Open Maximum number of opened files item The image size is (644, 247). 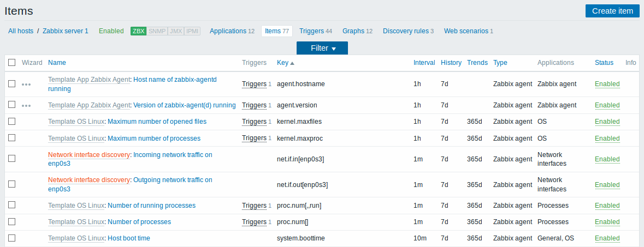click(x=157, y=122)
